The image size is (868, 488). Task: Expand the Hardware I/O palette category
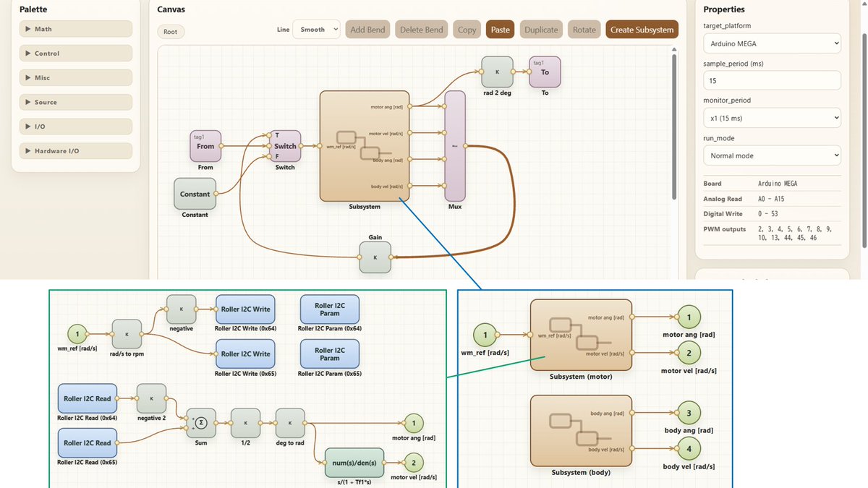pyautogui.click(x=77, y=151)
